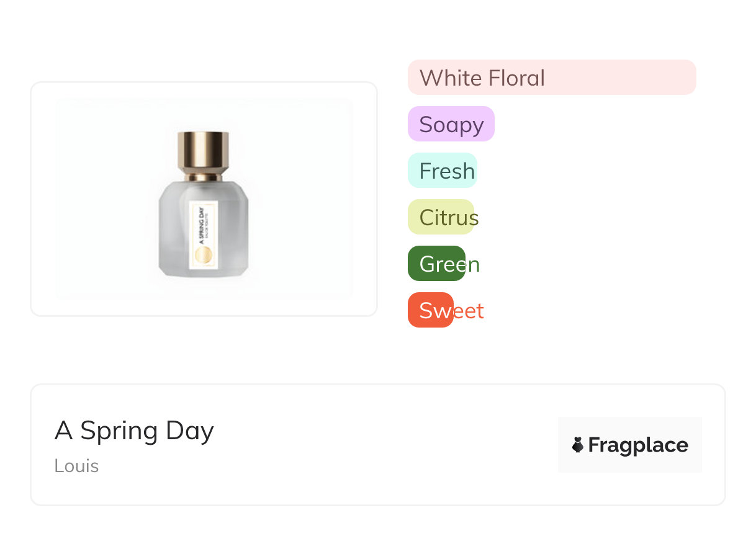Click the gold circle emblem on the bottle label
The width and height of the screenshot is (756, 536).
click(204, 255)
